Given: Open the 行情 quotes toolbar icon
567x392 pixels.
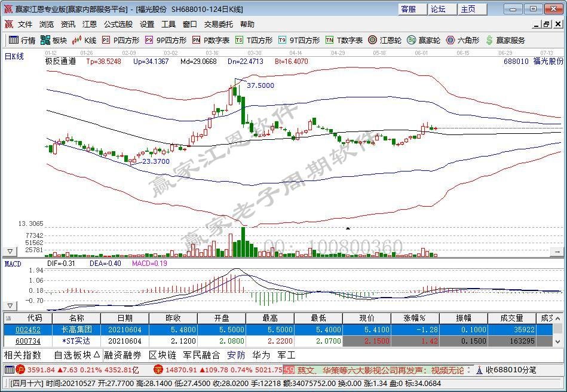Looking at the screenshot, I should click(x=22, y=40).
